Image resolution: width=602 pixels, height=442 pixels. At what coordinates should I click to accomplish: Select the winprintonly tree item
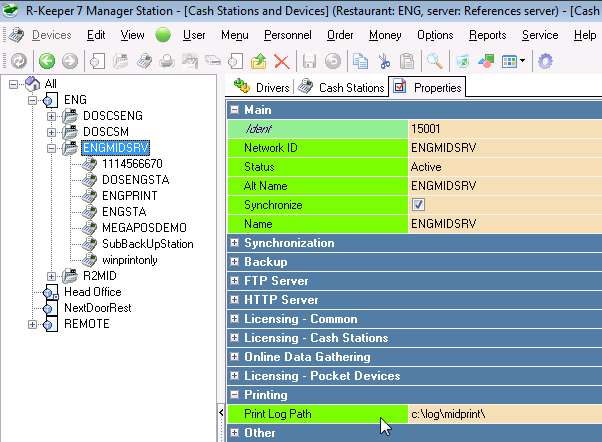tap(129, 260)
